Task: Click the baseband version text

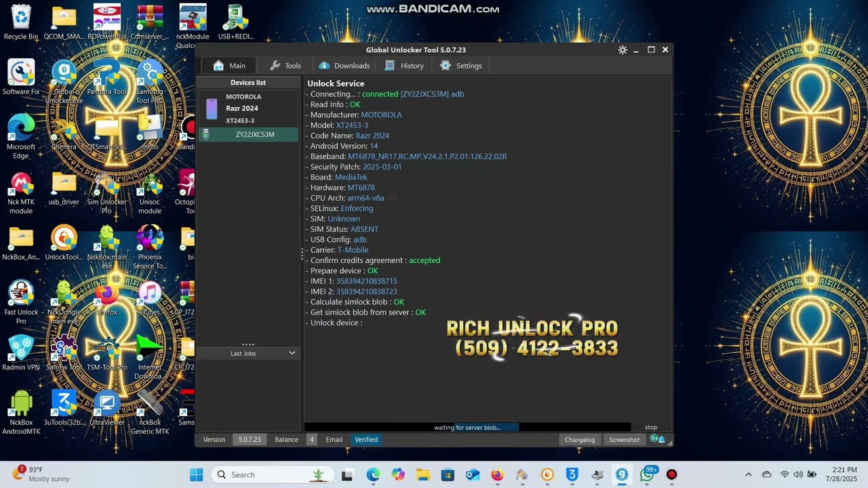Action: coord(427,156)
